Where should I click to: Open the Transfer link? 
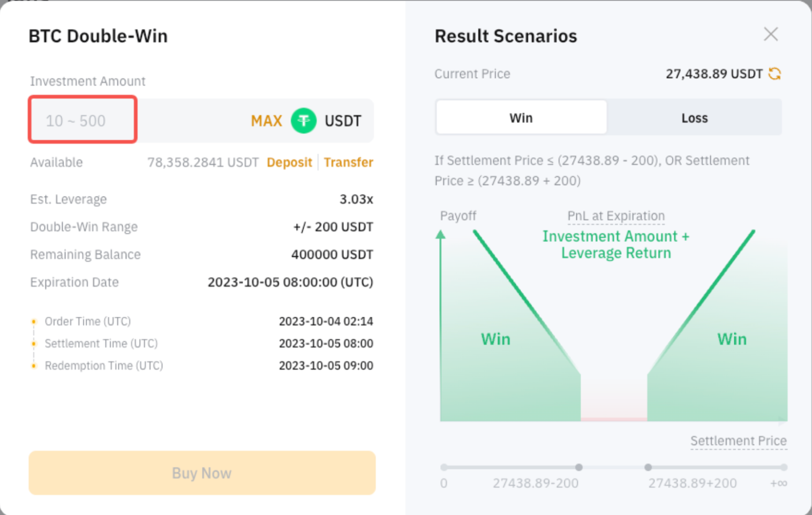348,162
